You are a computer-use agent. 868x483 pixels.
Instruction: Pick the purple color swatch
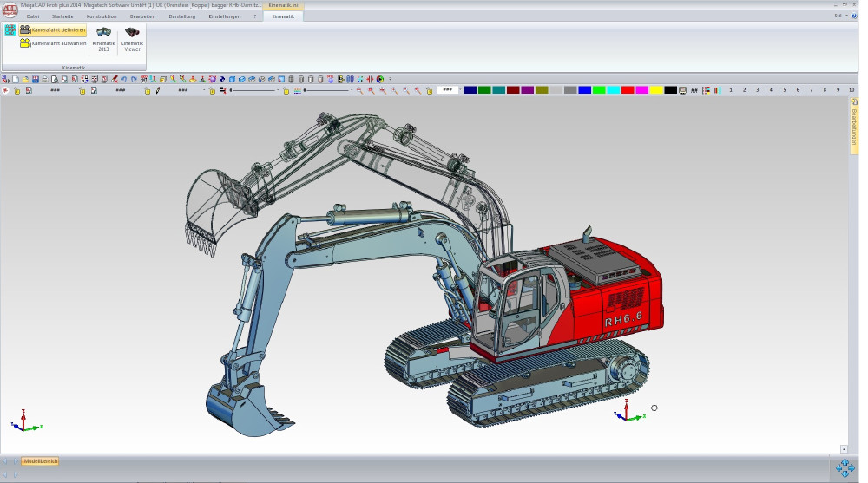coord(528,89)
